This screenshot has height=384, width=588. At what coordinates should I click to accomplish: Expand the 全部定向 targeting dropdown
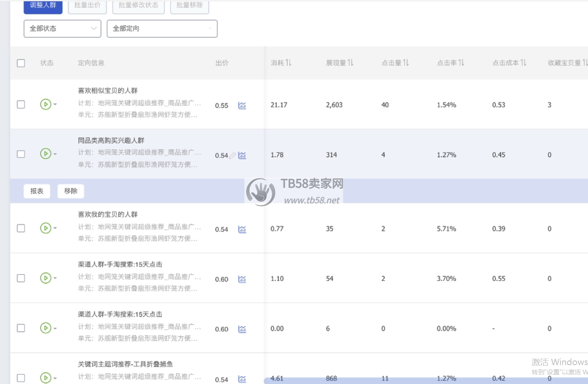162,29
